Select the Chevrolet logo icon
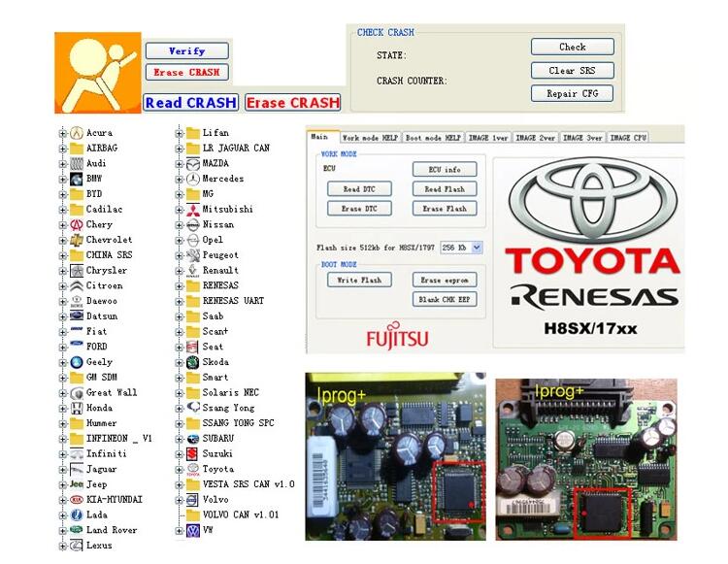Image resolution: width=728 pixels, height=564 pixels. point(76,240)
